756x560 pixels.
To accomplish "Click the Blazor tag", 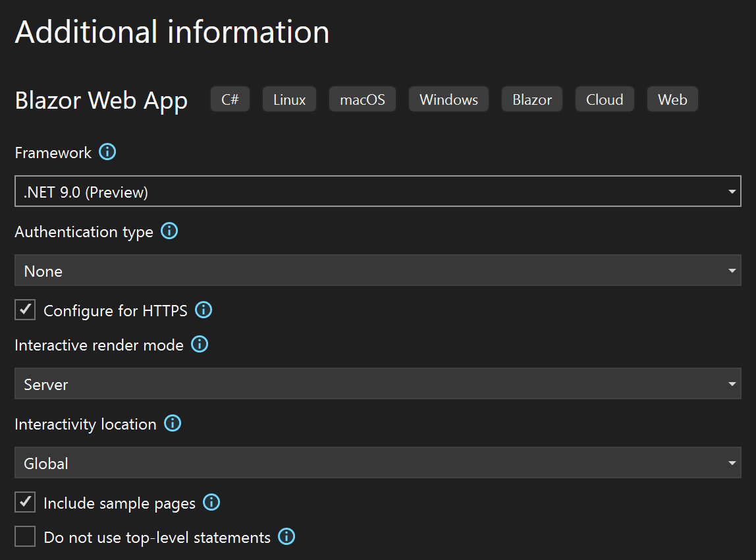I will coord(532,99).
